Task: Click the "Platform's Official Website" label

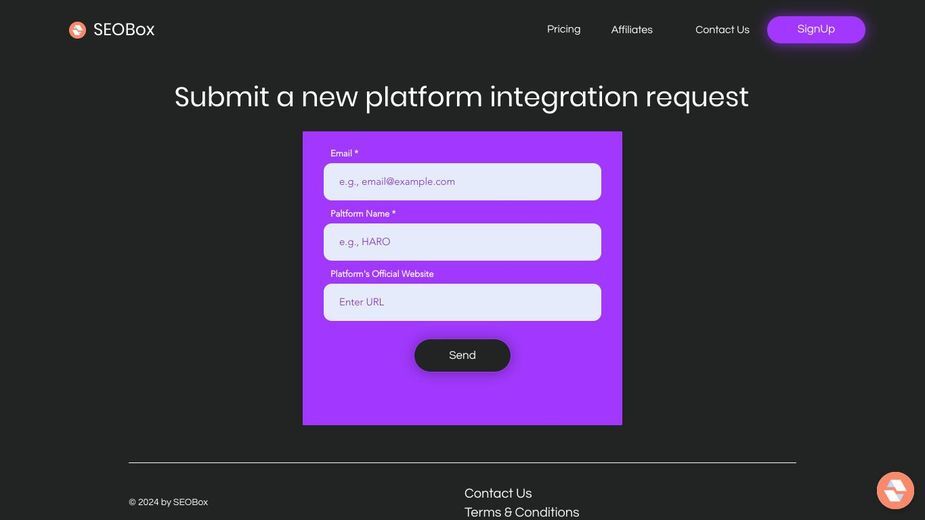Action: (382, 274)
